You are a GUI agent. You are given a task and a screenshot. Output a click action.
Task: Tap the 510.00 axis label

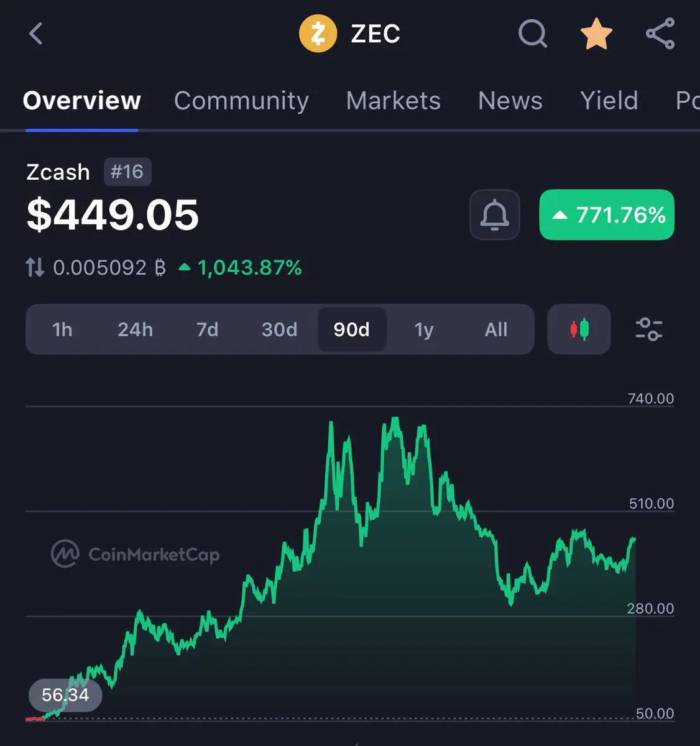tap(651, 504)
